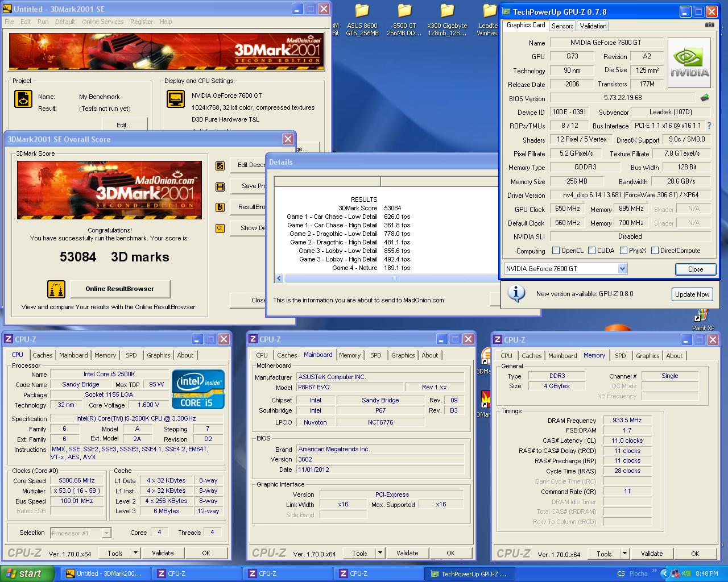Switch to 3DMark2001 taskbar item
The height and width of the screenshot is (582, 728).
(x=105, y=573)
